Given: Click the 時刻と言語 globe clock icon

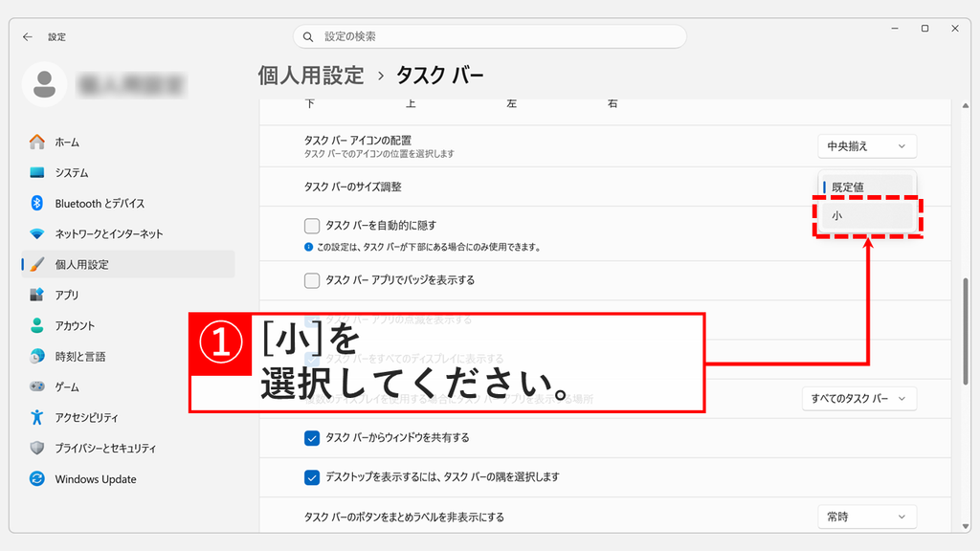Looking at the screenshot, I should coord(37,356).
